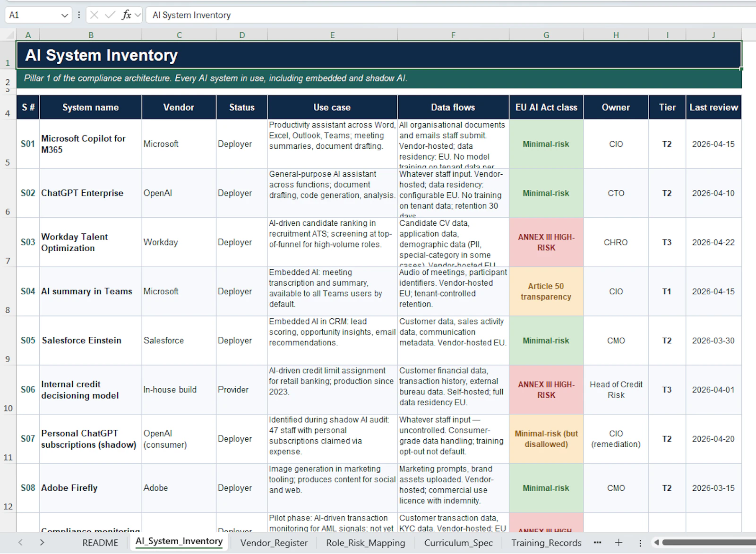Viewport: 756px width, 554px height.
Task: Select column E header
Action: pos(333,35)
